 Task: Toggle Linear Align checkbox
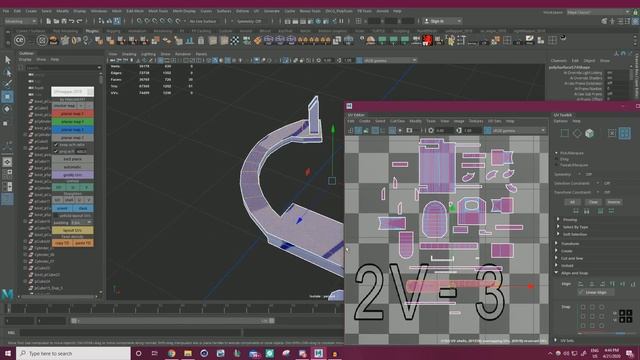(x=581, y=292)
